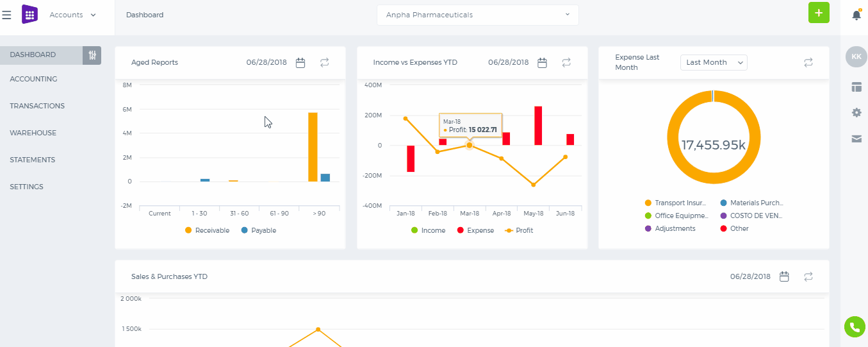Screen dimensions: 868x347
Task: Refresh the Expense Last Month widget
Action: (808, 63)
